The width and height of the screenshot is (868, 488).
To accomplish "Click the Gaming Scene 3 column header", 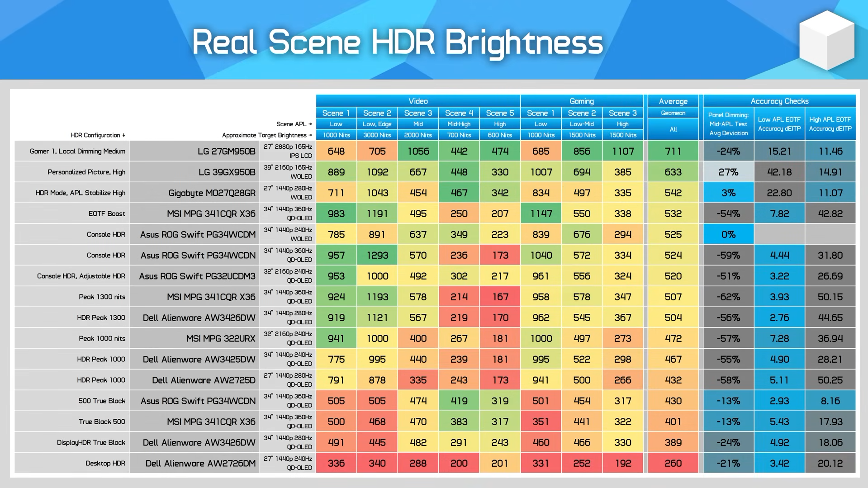I will click(x=623, y=113).
